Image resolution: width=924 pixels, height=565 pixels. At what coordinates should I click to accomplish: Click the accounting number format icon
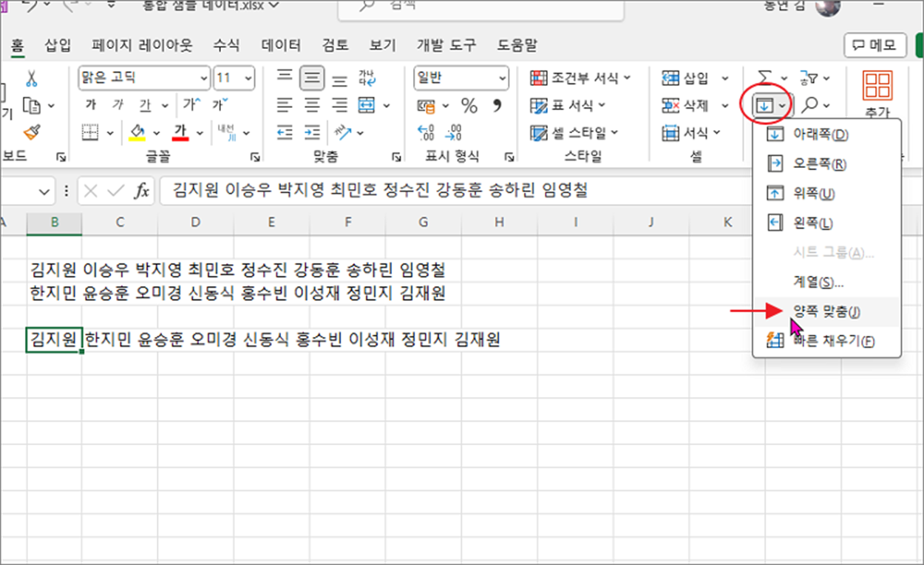point(426,105)
